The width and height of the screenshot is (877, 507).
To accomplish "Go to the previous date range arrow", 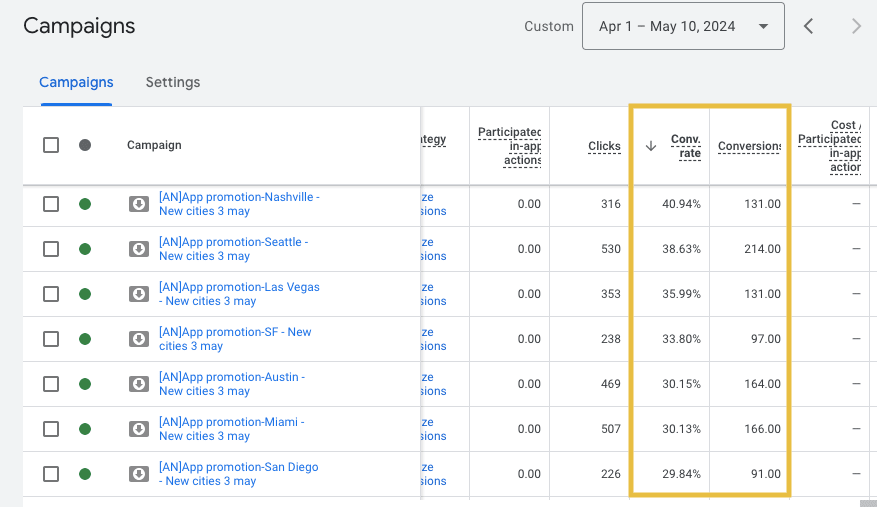I will point(809,27).
